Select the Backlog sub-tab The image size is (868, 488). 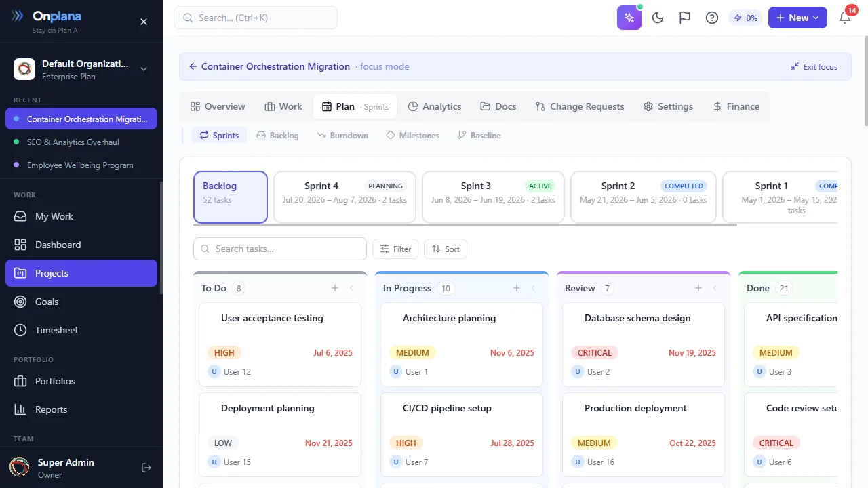click(277, 136)
